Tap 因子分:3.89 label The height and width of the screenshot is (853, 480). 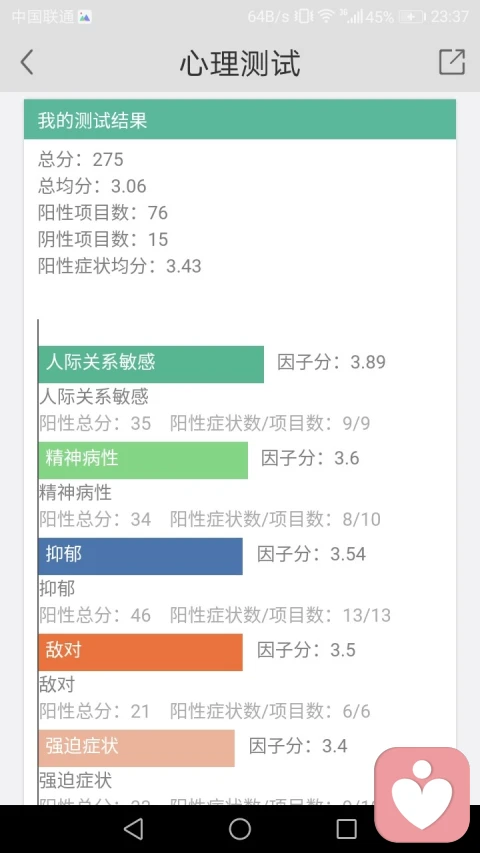click(x=331, y=362)
